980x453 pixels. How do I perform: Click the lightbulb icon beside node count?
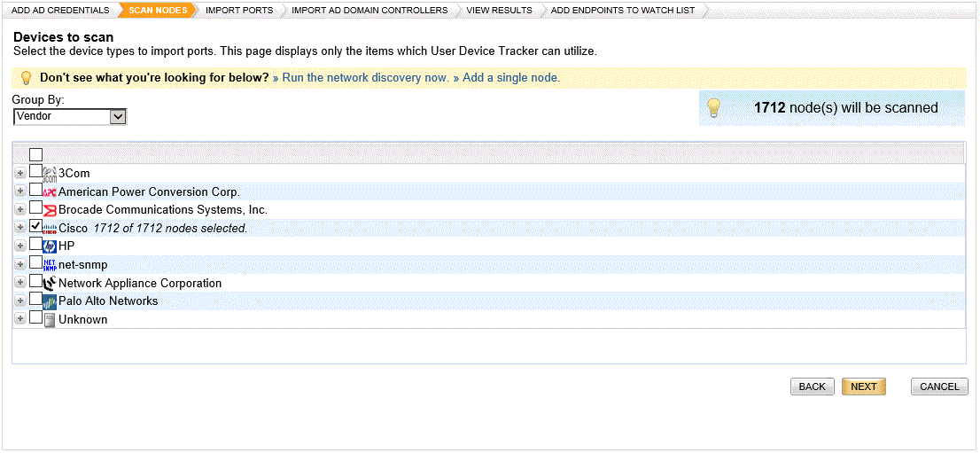tap(714, 107)
